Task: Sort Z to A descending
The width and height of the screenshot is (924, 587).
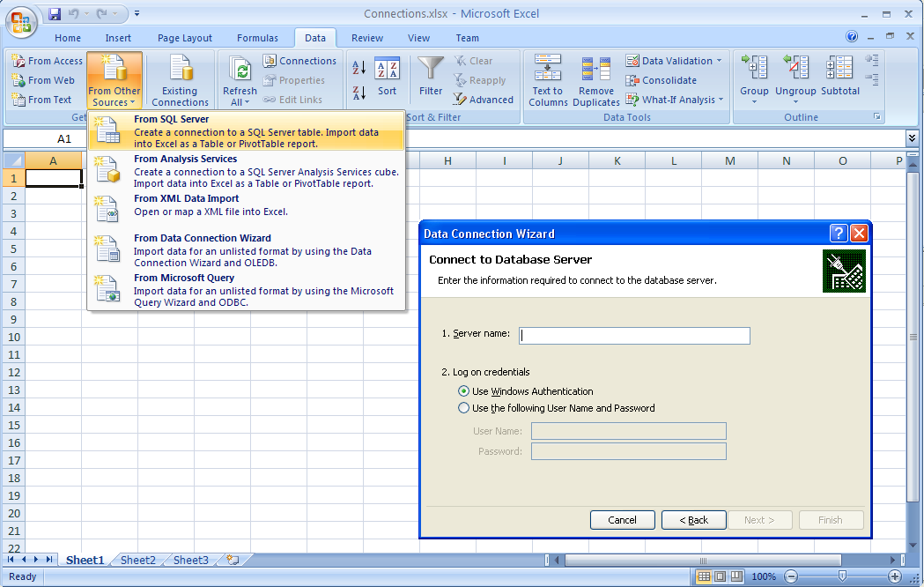Action: coord(359,93)
